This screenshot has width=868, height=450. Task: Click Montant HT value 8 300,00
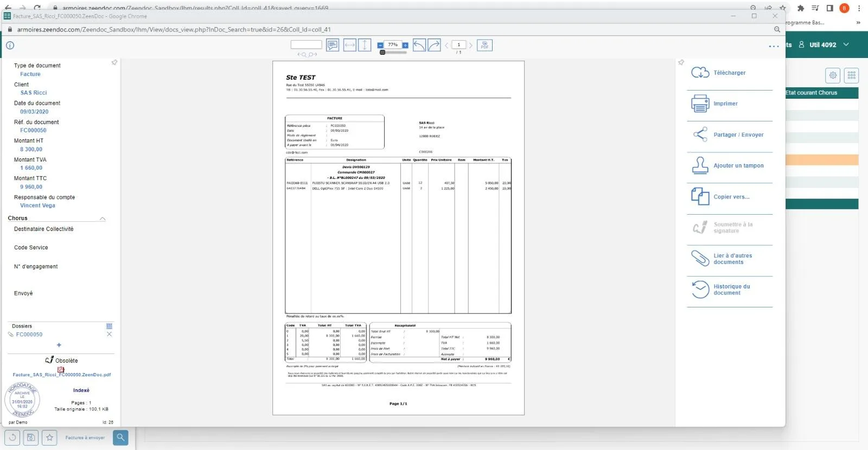pos(31,149)
